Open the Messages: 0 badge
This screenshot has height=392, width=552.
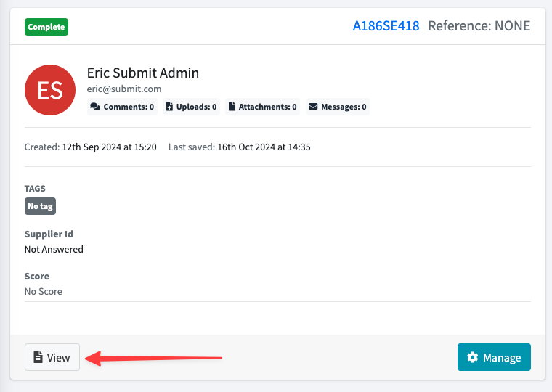338,107
